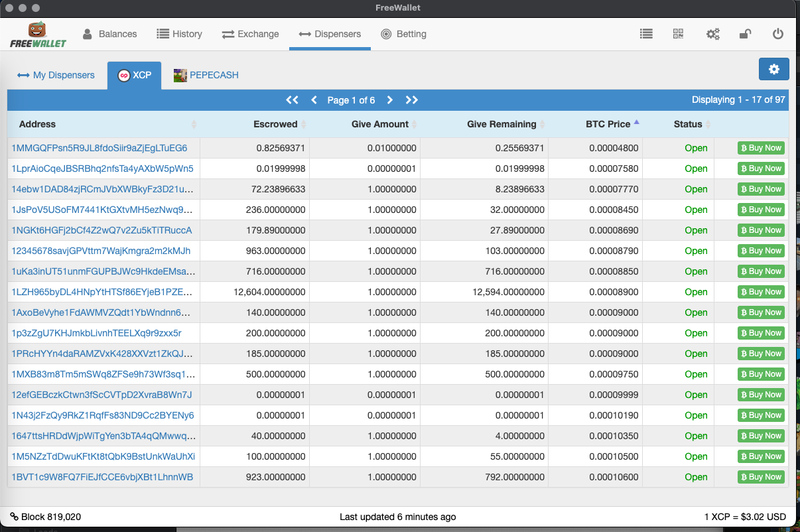Viewport: 800px width, 532px height.
Task: Open address starting 1LZH965byDL4HNpYtHTSf86
Action: tap(103, 292)
